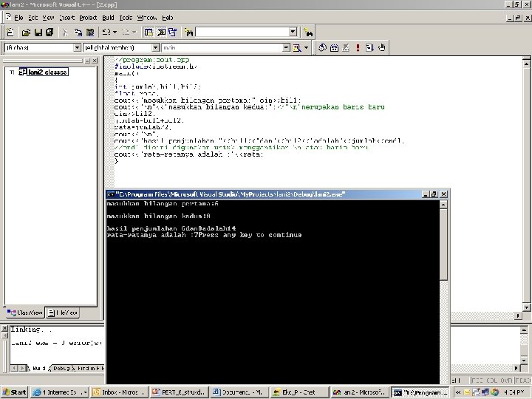Open the find text combo box dropdown
Screen dimensions: 532x399
click(293, 33)
